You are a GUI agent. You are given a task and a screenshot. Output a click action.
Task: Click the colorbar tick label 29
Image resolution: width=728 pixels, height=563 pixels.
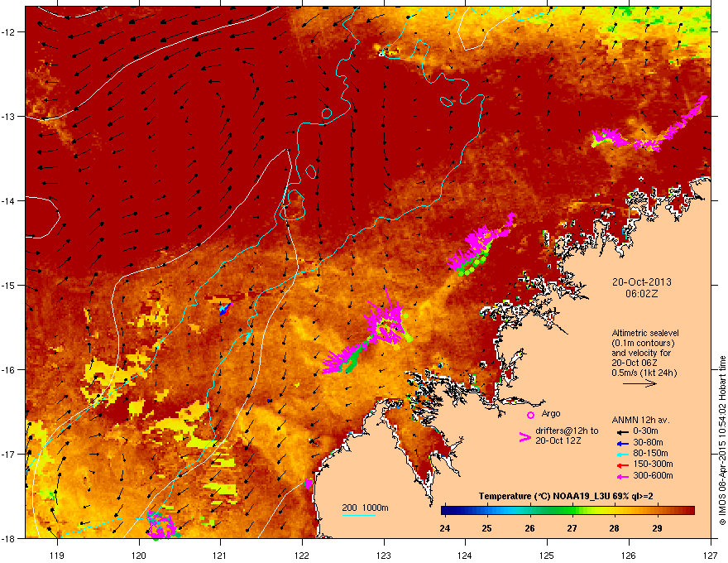657,528
